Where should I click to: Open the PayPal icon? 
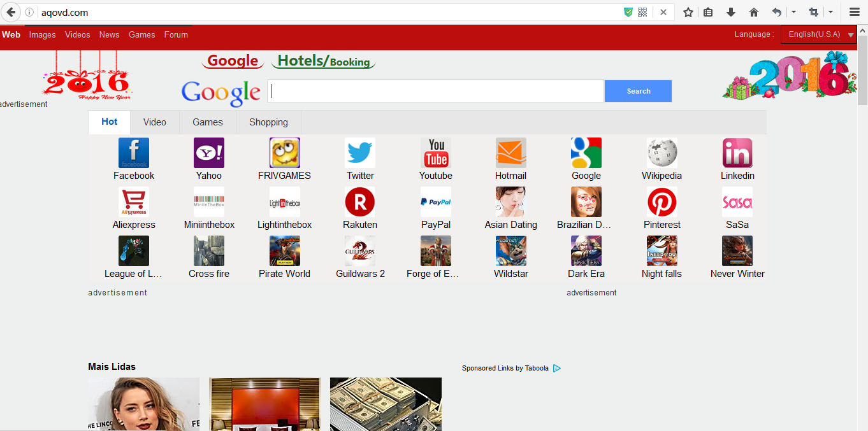pos(436,202)
